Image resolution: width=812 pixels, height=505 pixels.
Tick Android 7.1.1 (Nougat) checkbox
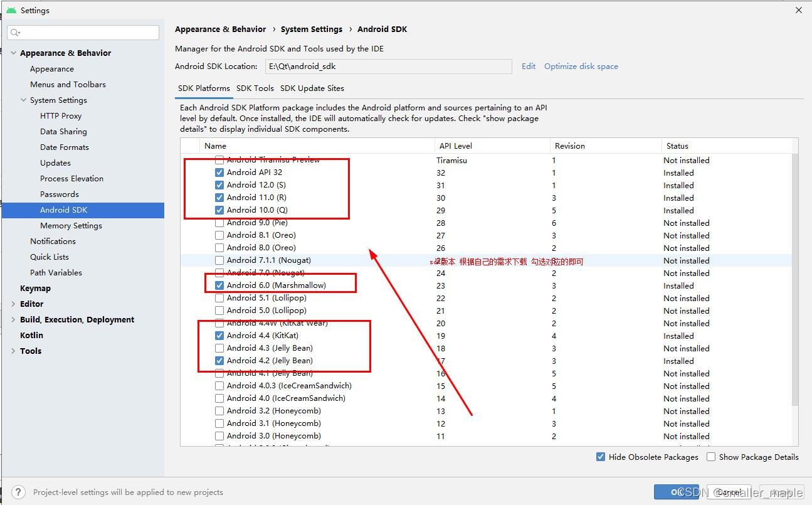click(x=219, y=260)
